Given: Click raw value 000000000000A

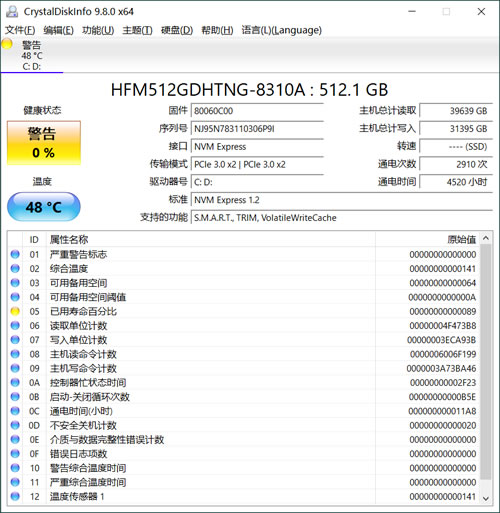Looking at the screenshot, I should coord(442,297).
